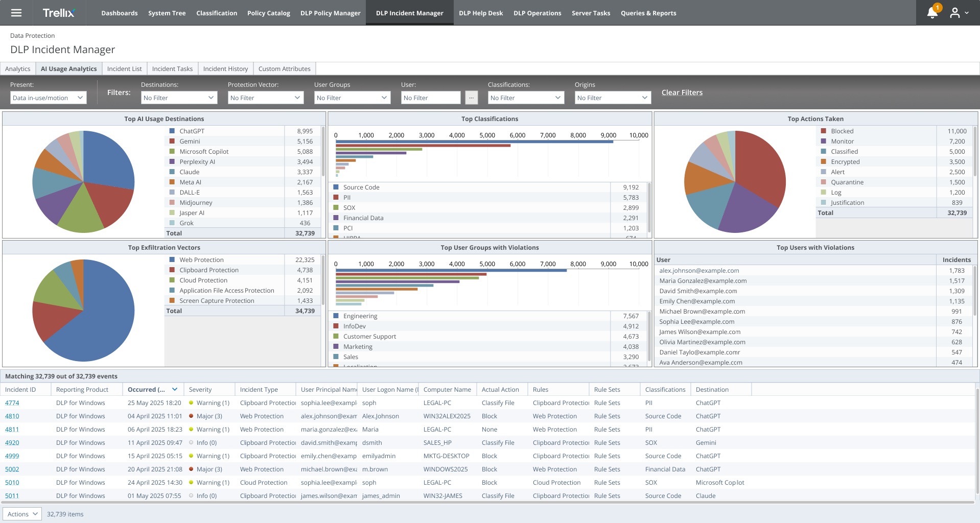
Task: Expand the Origins filter dropdown
Action: click(613, 98)
